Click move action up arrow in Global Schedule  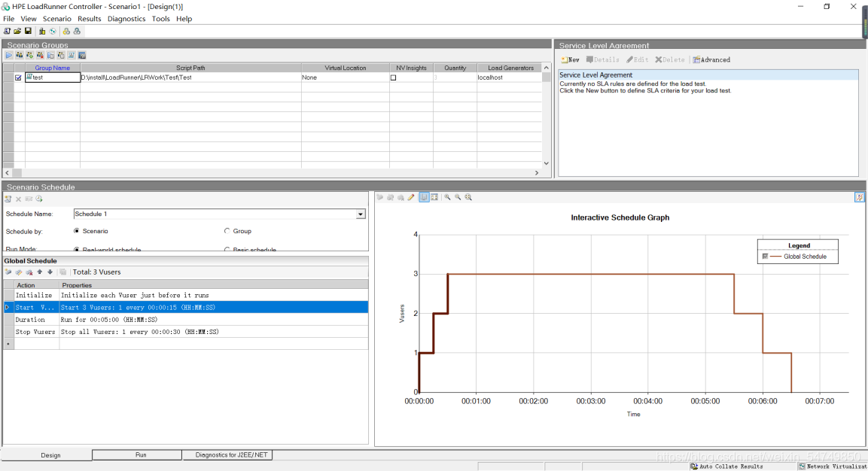(40, 272)
